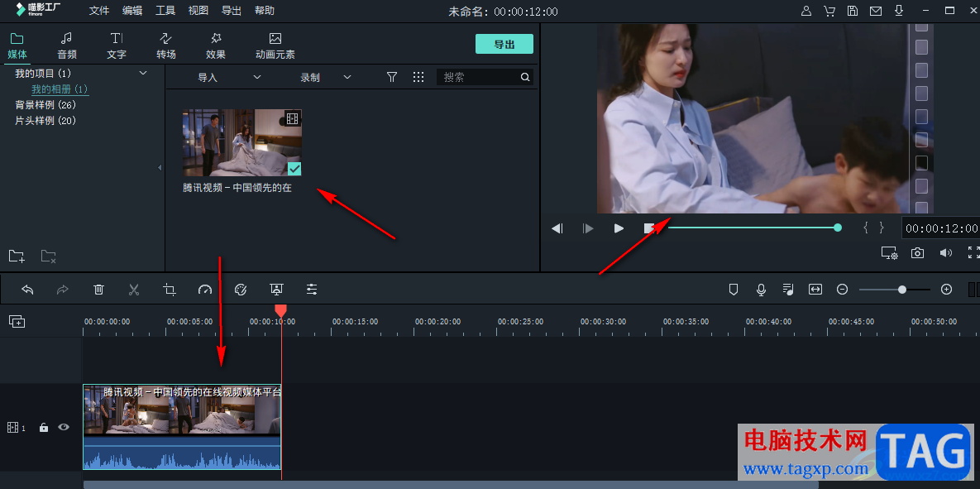Adjust the preview volume speaker icon
Screen dimensions: 980x489
click(x=945, y=252)
